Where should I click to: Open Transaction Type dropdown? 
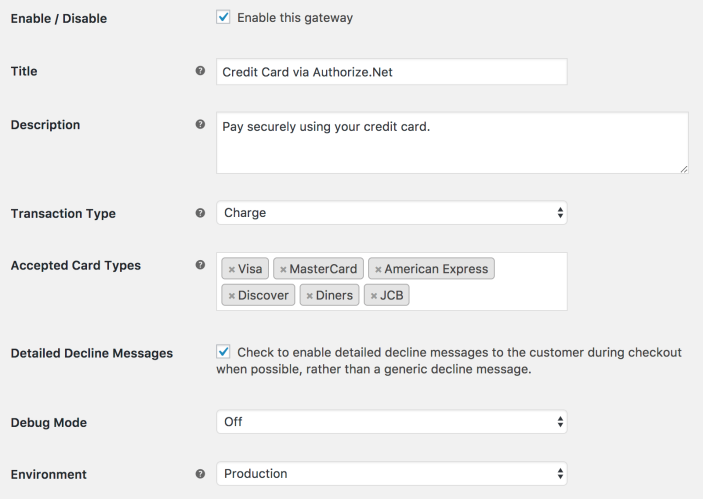391,213
